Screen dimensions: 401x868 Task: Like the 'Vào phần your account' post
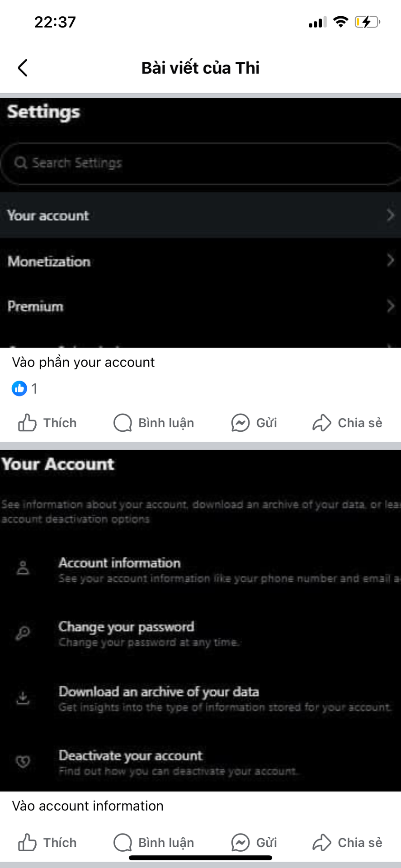pos(47,423)
